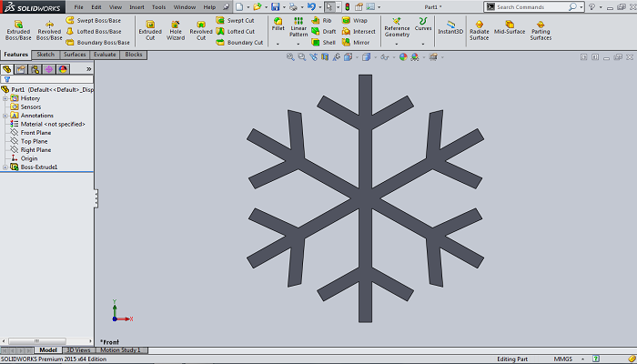Click the Section View icon
The width and height of the screenshot is (637, 364).
click(325, 57)
